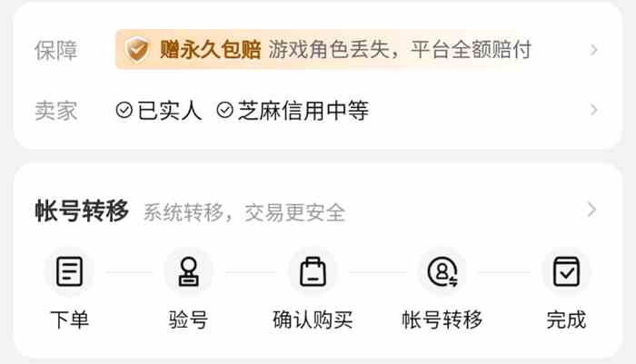
Task: Open the 赠永久包赔 guarantee banner
Action: click(323, 49)
